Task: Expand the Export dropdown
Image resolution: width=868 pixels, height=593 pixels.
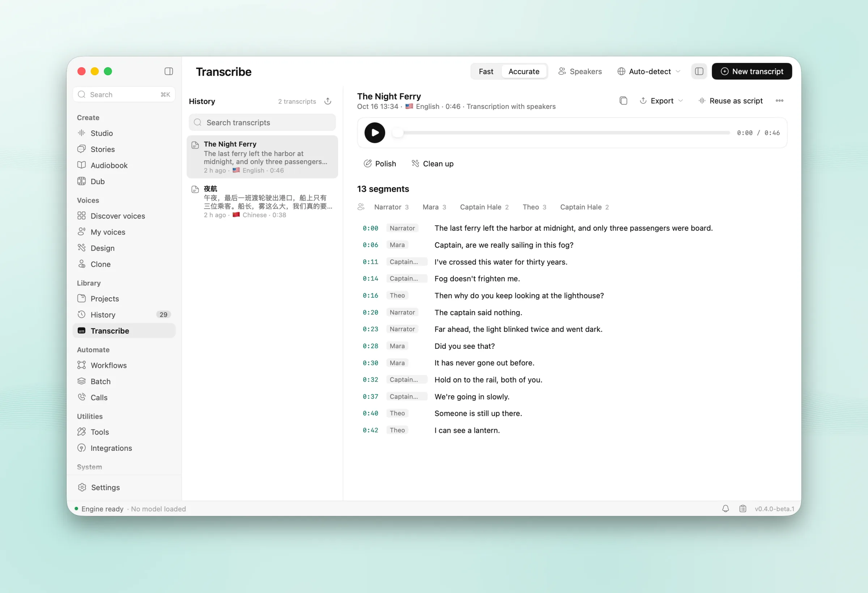Action: pos(661,101)
